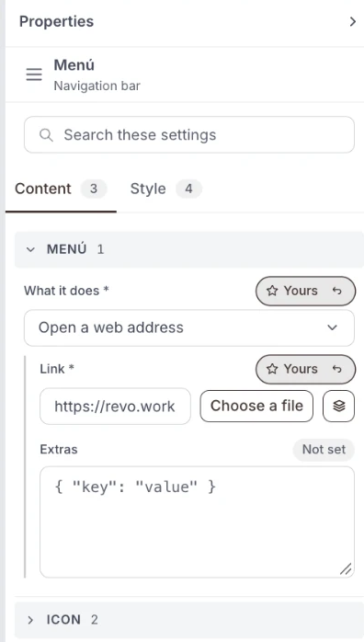Click the star icon in the What it does Yours badge
364x642 pixels.
tap(272, 291)
